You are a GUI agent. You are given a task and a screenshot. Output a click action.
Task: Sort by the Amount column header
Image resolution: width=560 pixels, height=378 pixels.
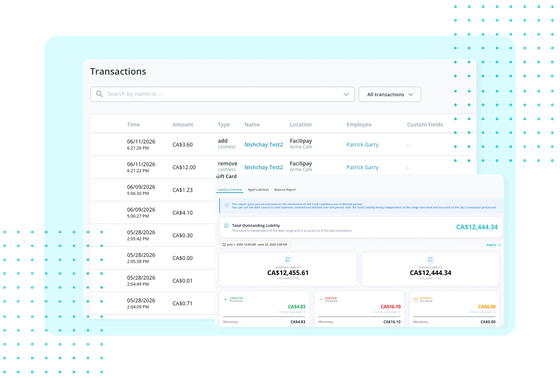[182, 125]
